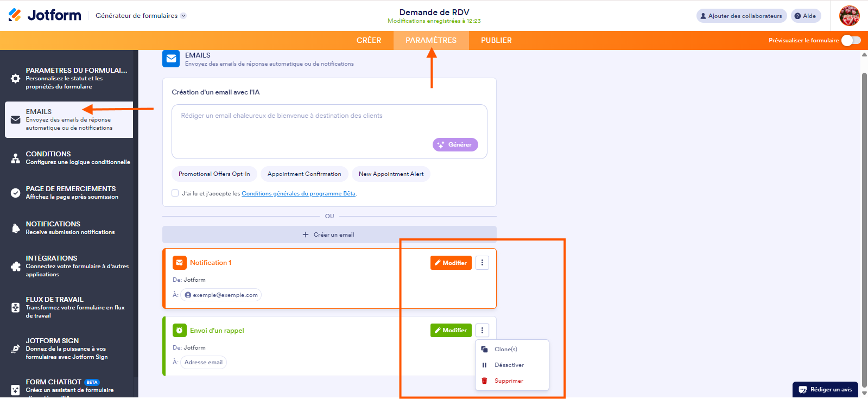Click the Form Chatbot icon
This screenshot has height=399, width=868.
16,390
